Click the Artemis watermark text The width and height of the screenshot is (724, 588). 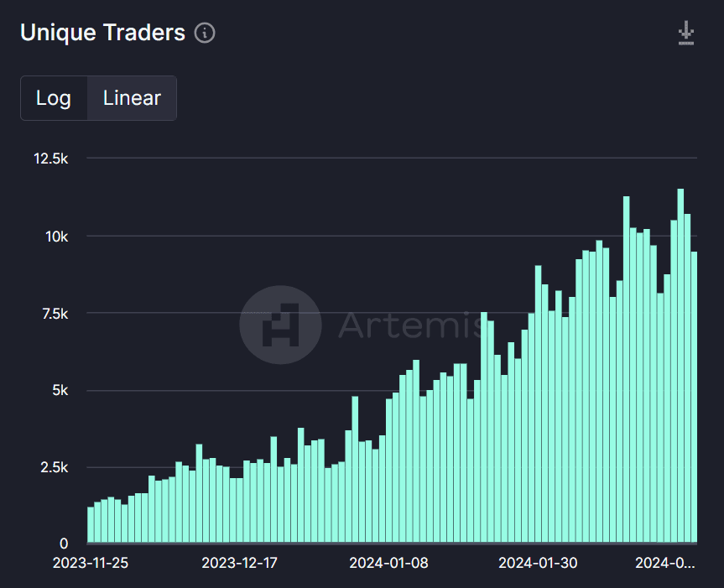(x=409, y=325)
